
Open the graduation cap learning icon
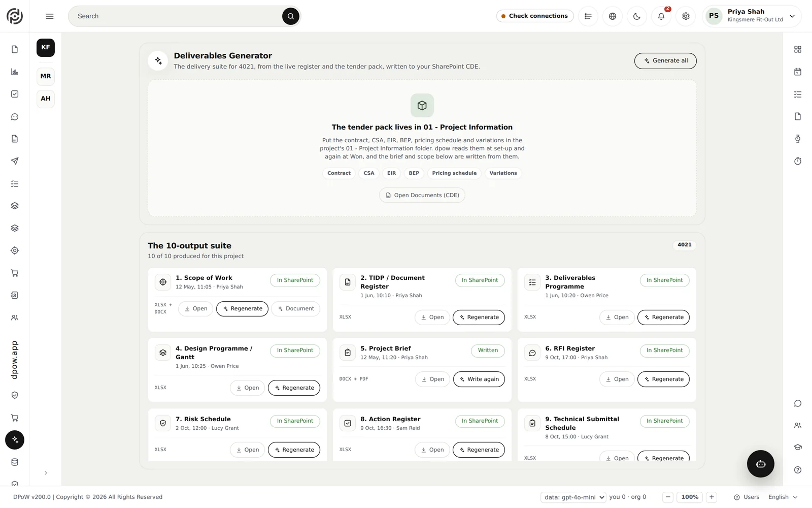click(798, 448)
